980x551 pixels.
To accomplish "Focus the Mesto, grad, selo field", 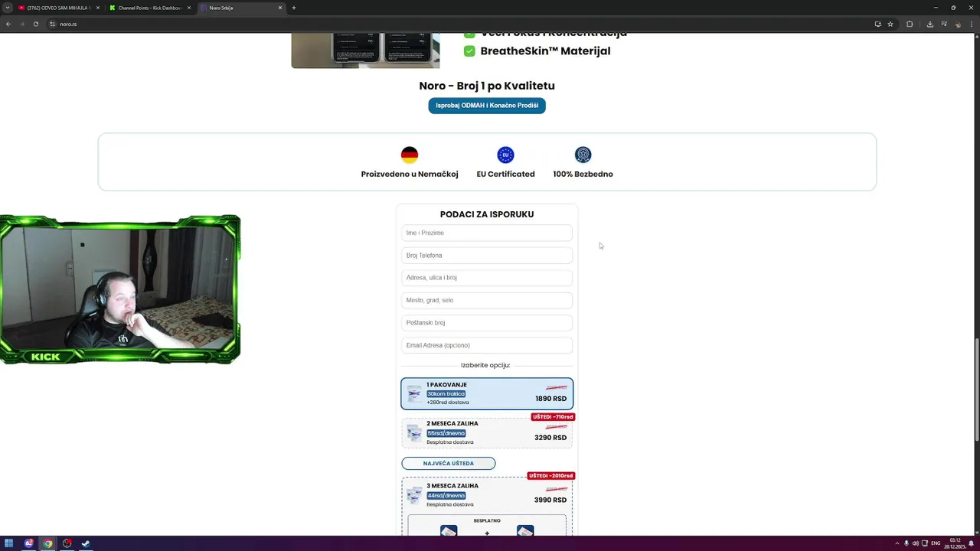I will (x=487, y=300).
